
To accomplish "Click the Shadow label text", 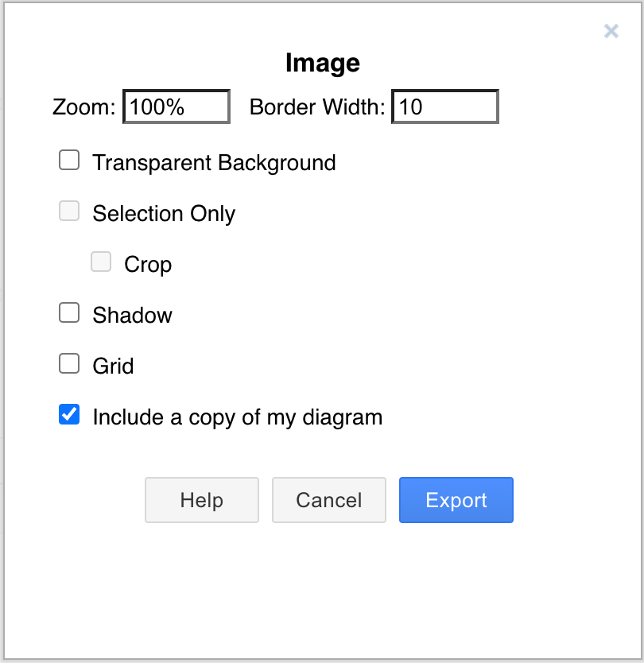I will (x=132, y=315).
